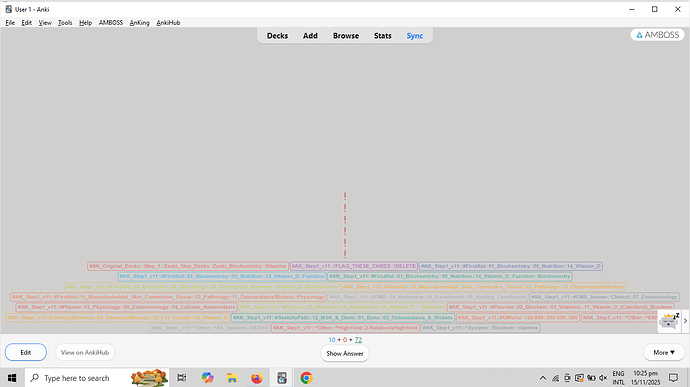Image resolution: width=690 pixels, height=387 pixels.
Task: Click the AMBOSS logo button
Action: click(x=657, y=35)
